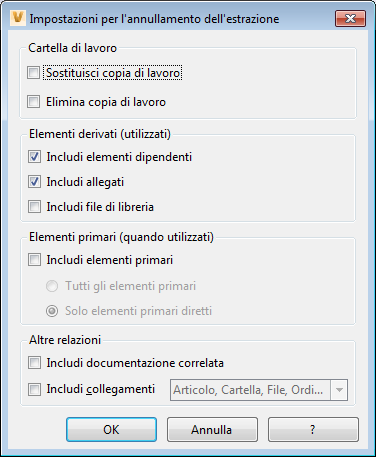The image size is (376, 457).
Task: Close the dialog with the X button
Action: (x=350, y=18)
